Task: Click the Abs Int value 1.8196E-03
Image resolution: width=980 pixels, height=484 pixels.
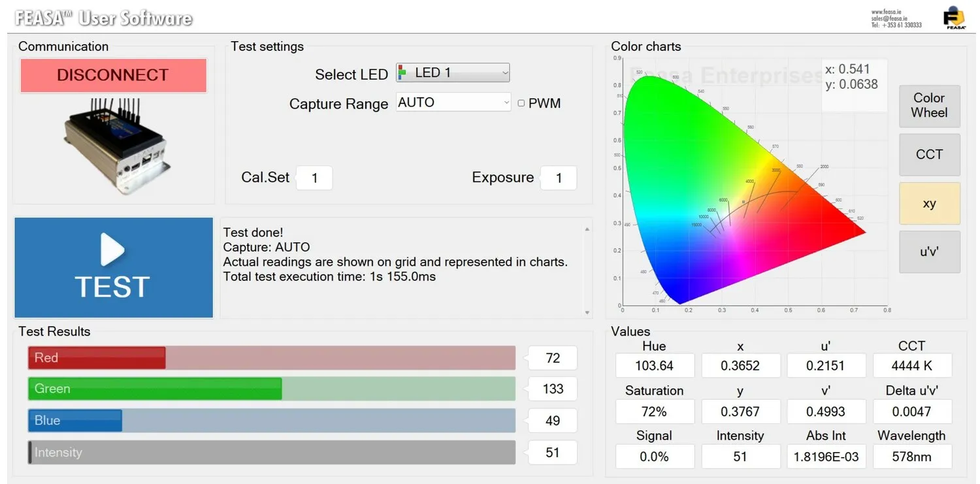Action: tap(826, 457)
